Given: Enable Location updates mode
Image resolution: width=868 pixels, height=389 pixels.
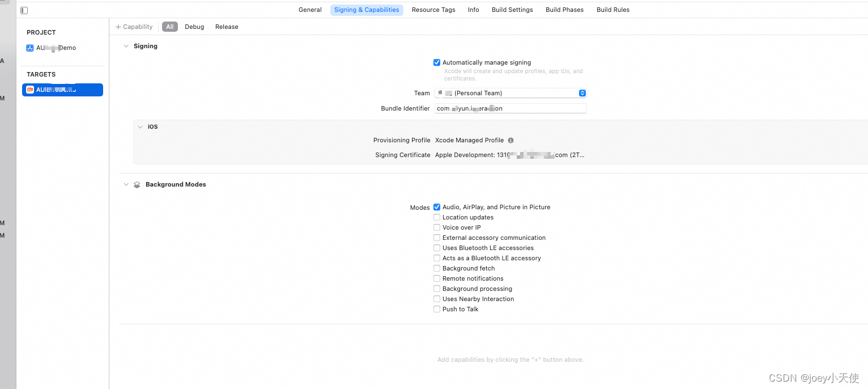Looking at the screenshot, I should [437, 217].
